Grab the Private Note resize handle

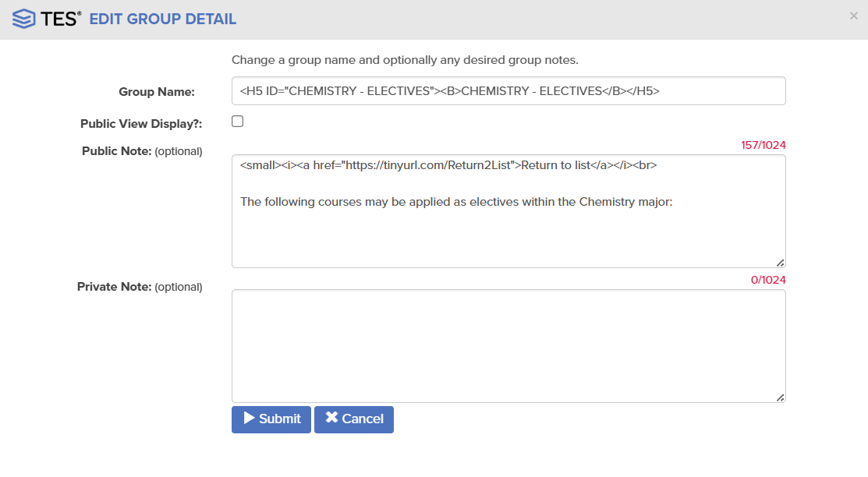(x=780, y=397)
